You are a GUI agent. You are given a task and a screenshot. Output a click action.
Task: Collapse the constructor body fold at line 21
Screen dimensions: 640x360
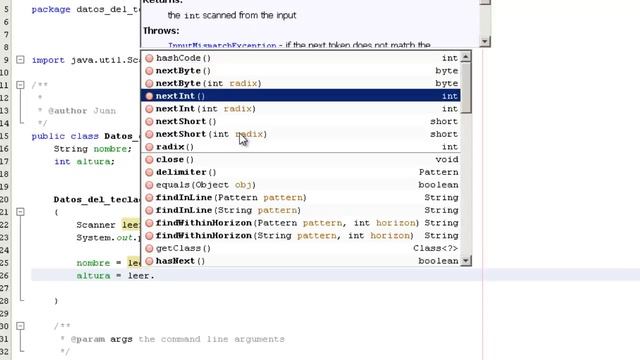tap(20, 211)
